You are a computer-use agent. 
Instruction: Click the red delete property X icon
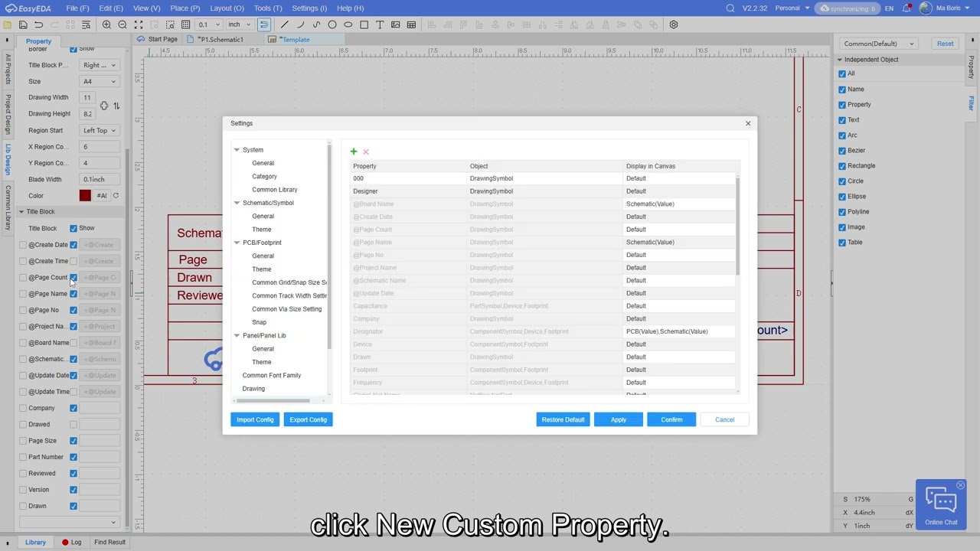tap(366, 152)
